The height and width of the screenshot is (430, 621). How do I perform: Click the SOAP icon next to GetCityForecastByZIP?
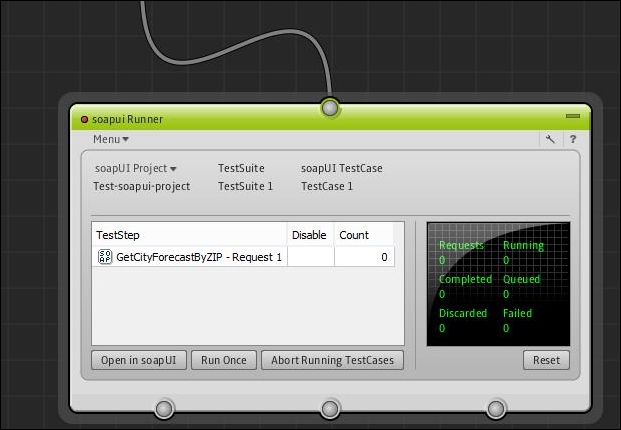pyautogui.click(x=105, y=257)
